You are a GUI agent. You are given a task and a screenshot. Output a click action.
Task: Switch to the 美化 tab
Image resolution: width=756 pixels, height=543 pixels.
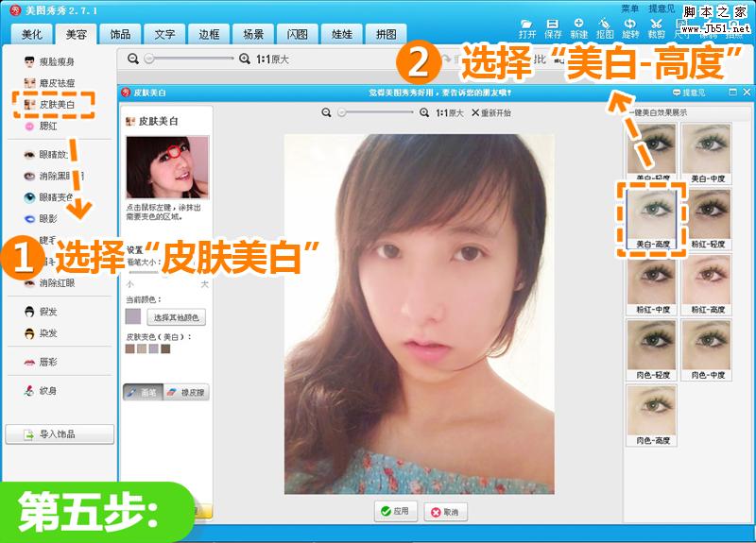click(x=32, y=34)
